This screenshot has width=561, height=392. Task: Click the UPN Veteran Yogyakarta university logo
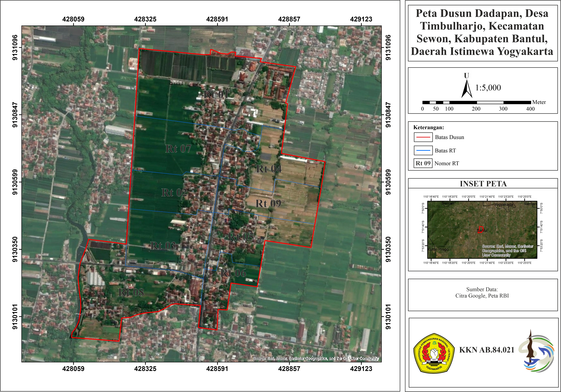434,353
